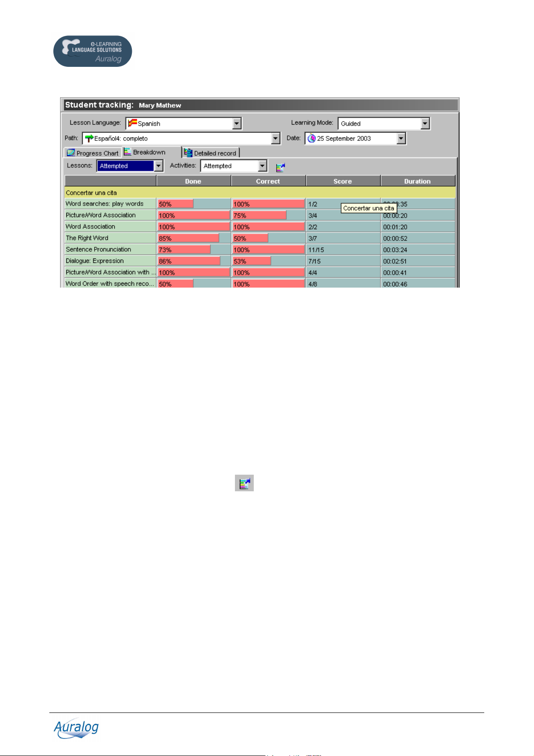Screen dimensions: 534x756
Task: Click the Guided learning mode field
Action: [x=384, y=123]
